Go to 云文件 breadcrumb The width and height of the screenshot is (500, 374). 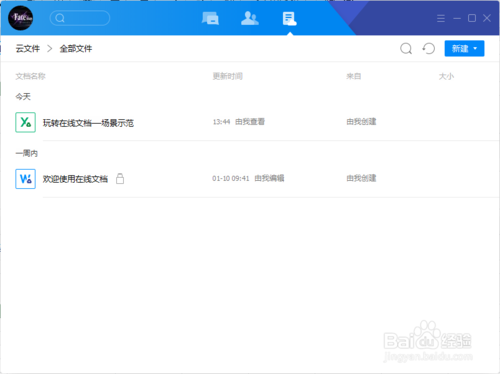click(x=28, y=49)
